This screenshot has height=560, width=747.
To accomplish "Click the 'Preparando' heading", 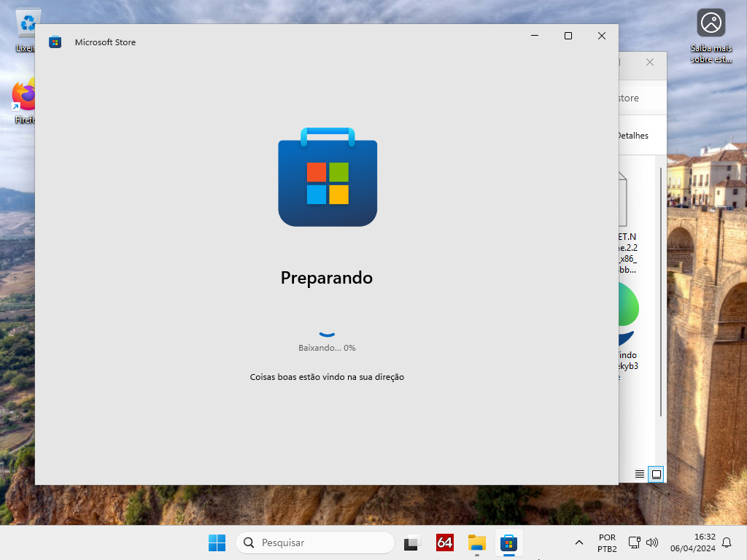I will tap(326, 278).
